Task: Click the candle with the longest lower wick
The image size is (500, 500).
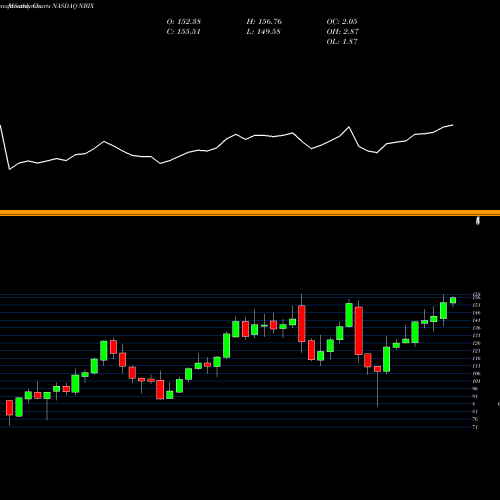Action: (377, 369)
